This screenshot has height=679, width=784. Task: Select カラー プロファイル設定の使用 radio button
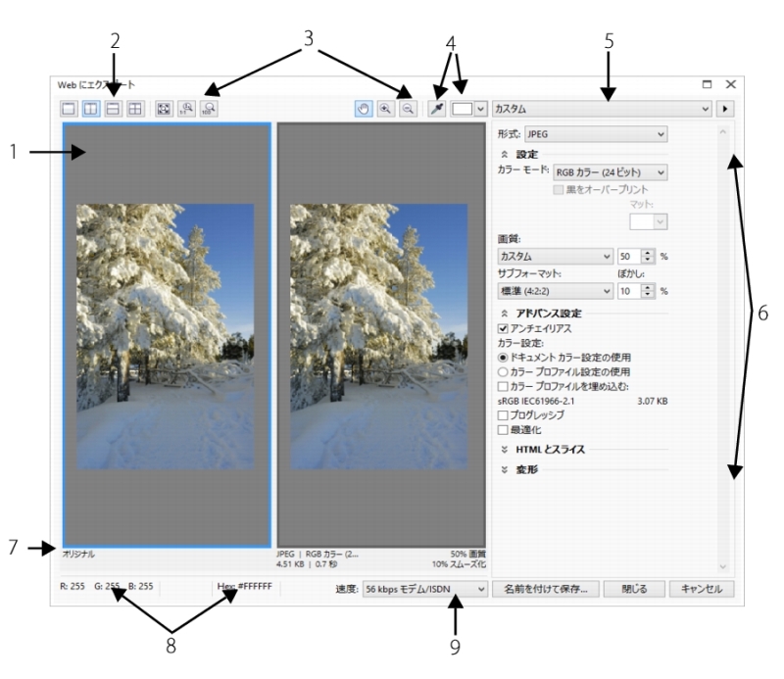tap(504, 371)
